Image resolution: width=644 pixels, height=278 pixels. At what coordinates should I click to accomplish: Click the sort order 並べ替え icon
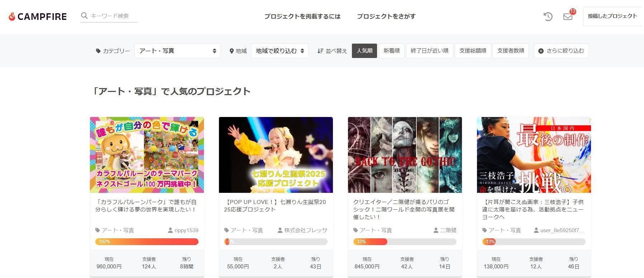point(320,51)
